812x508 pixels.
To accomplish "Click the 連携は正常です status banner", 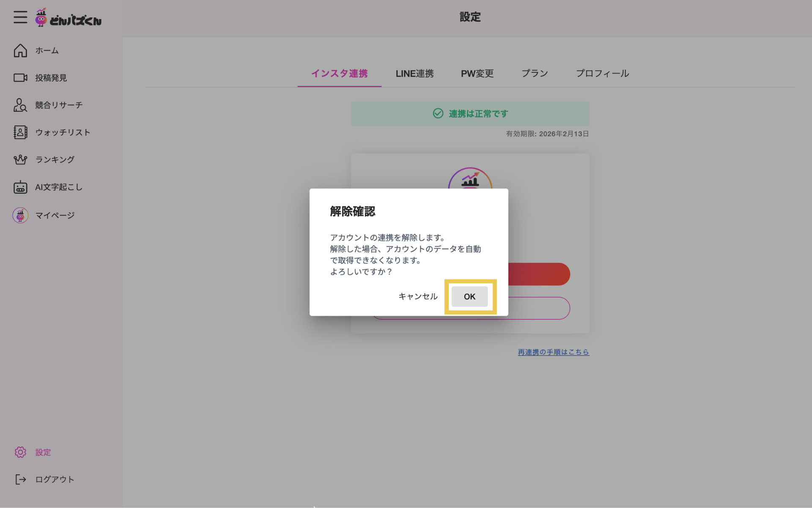I will coord(470,113).
